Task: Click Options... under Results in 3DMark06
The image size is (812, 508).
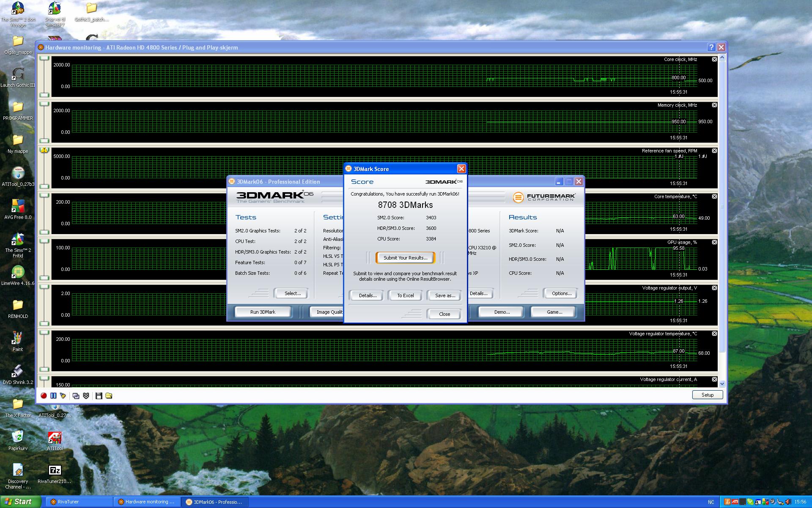Action: [561, 293]
